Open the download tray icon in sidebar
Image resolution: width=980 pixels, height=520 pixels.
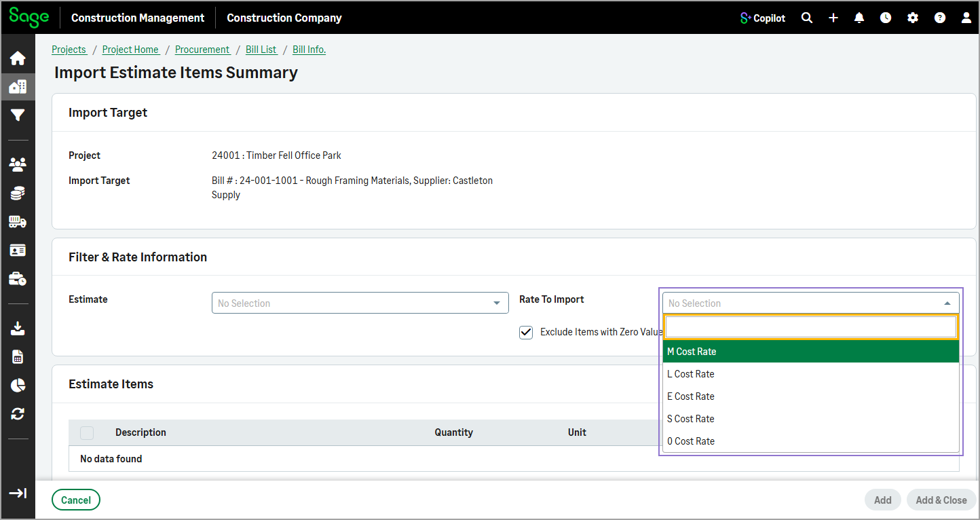pyautogui.click(x=18, y=329)
